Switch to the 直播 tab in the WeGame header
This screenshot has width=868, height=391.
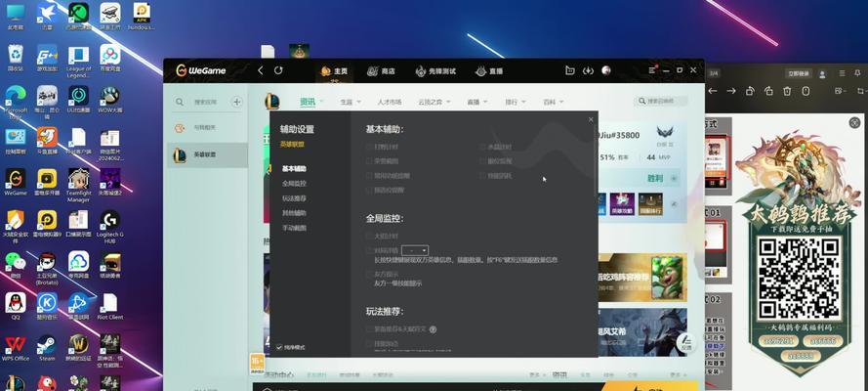[x=489, y=71]
